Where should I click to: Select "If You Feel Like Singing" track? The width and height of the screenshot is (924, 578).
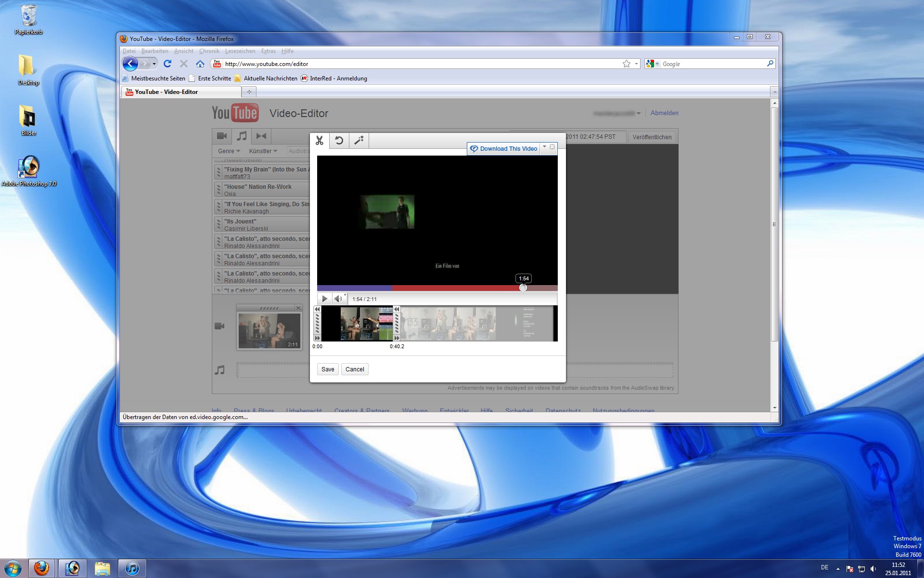[x=262, y=207]
